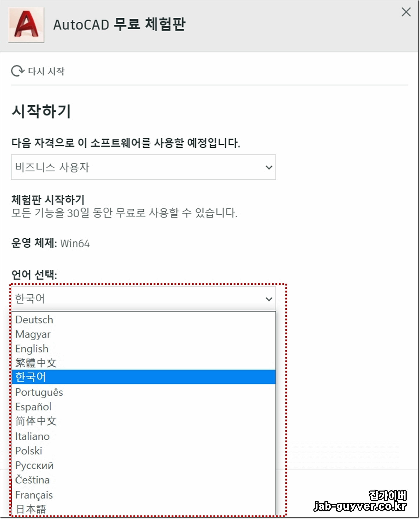Pick the highlighted 한국어 option
420x519 pixels.
[x=31, y=377]
